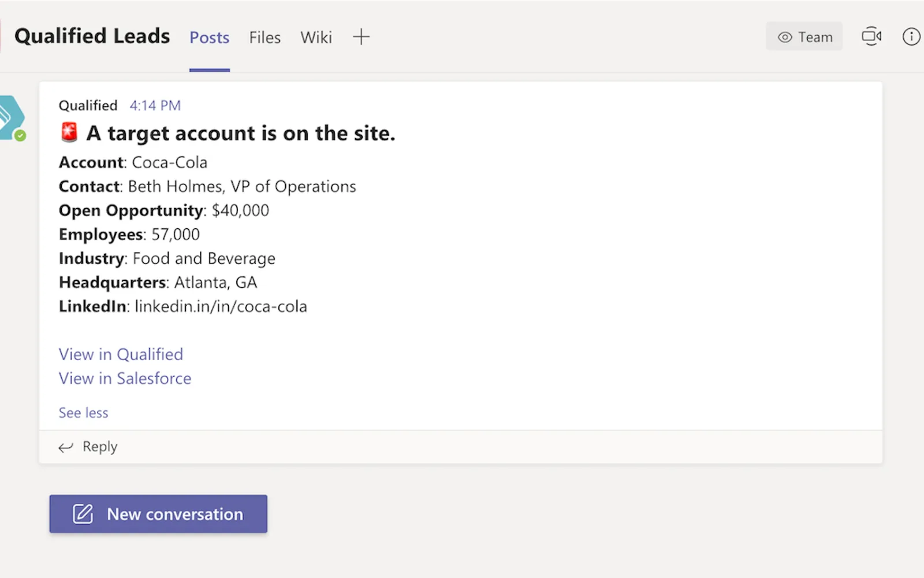
Task: Open the Wiki tab
Action: (x=316, y=38)
